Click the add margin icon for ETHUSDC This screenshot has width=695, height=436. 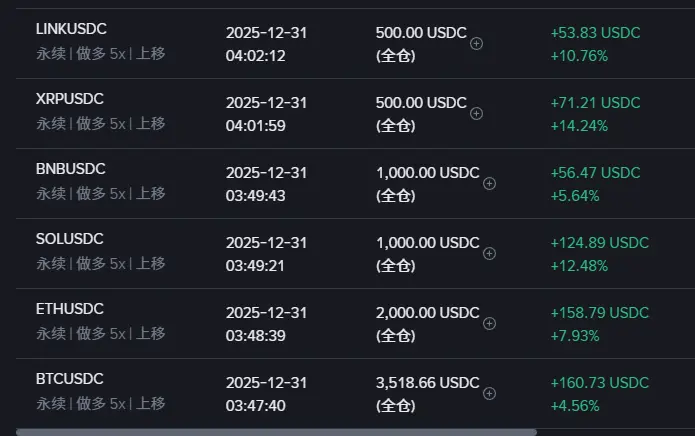pyautogui.click(x=489, y=323)
